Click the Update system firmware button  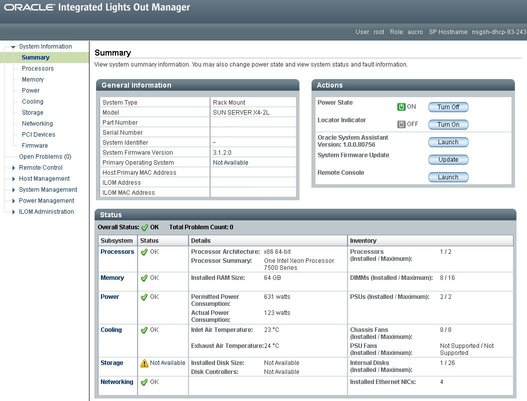(448, 160)
